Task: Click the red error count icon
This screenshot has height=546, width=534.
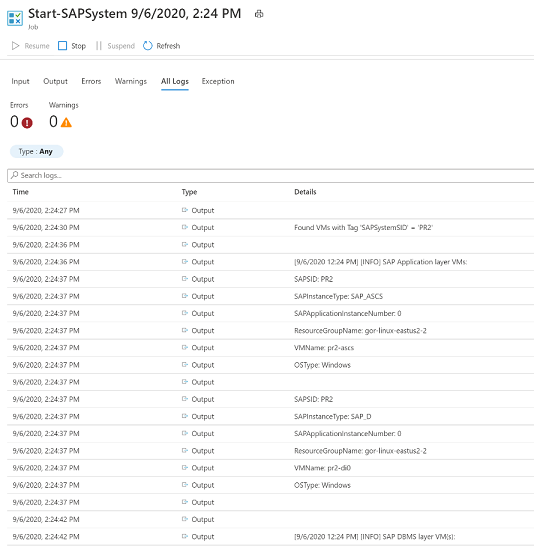Action: tap(27, 123)
